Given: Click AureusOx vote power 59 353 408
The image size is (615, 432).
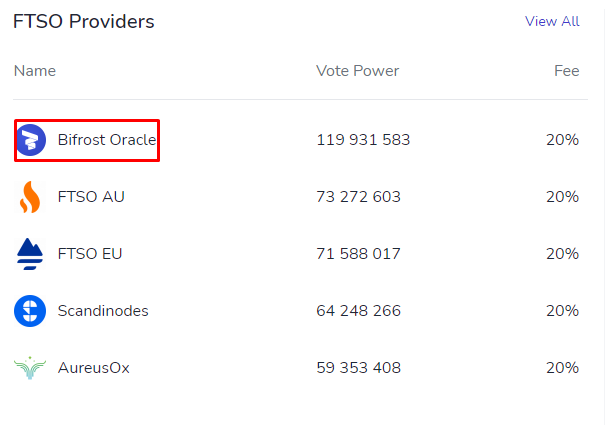Looking at the screenshot, I should coord(358,368).
